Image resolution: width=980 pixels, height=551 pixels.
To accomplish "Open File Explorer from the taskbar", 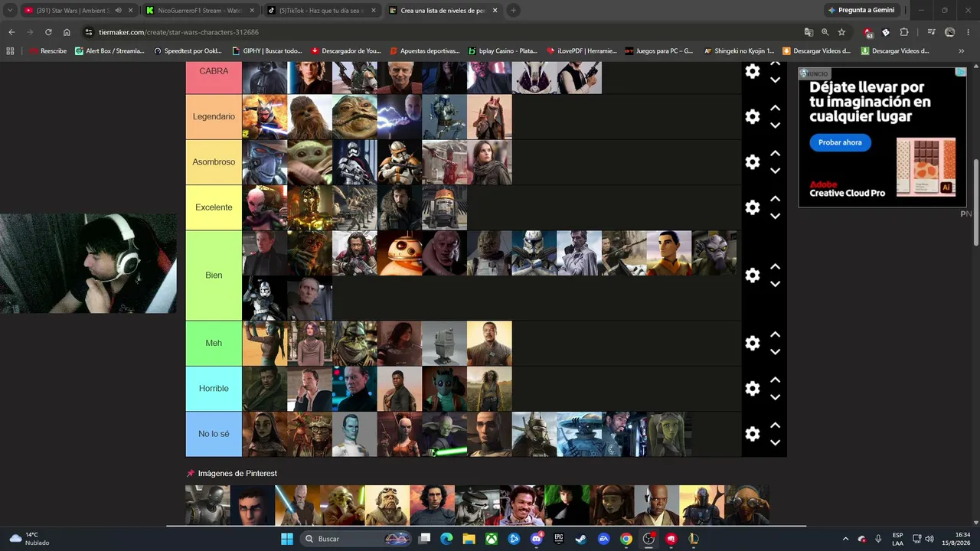I will (469, 539).
